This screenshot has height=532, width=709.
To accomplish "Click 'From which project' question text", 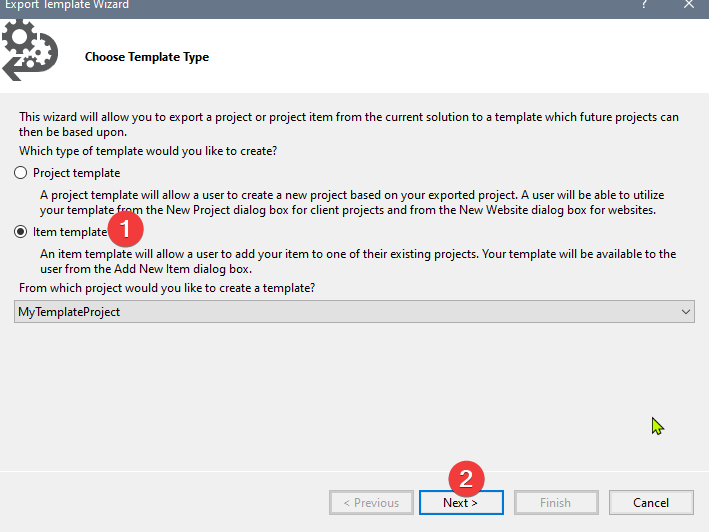I will (167, 288).
